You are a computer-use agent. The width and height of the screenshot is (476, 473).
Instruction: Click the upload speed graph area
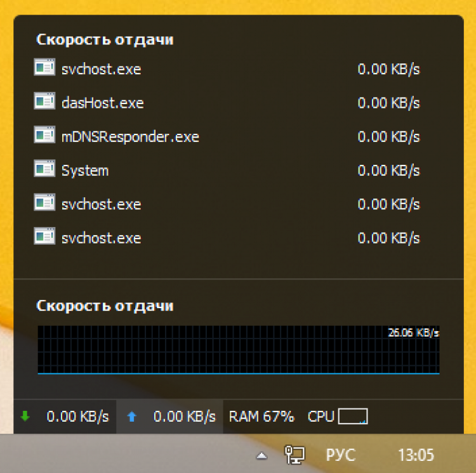coord(238,350)
